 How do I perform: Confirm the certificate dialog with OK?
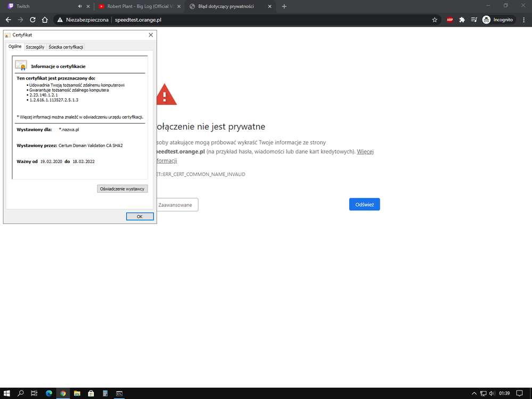click(140, 216)
